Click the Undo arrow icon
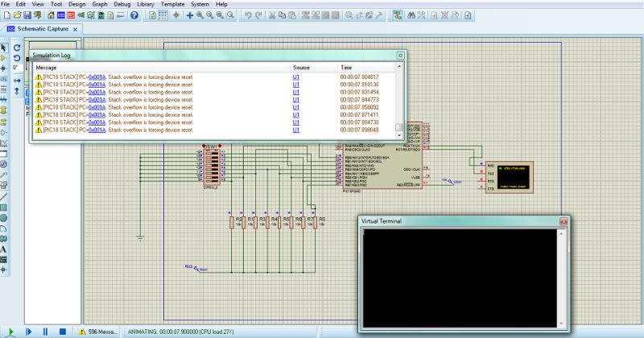This screenshot has height=338, width=644. [247, 15]
